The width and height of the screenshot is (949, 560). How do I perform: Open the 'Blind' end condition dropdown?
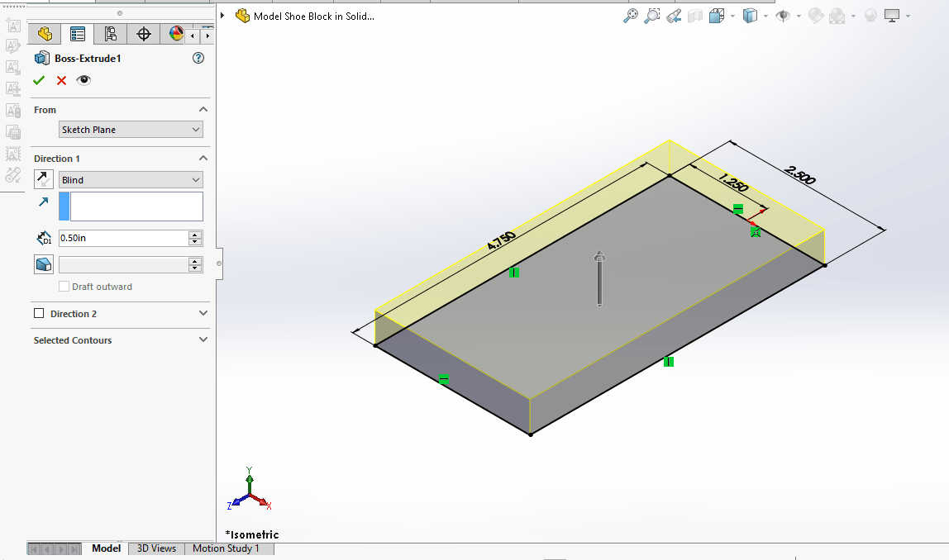click(131, 180)
